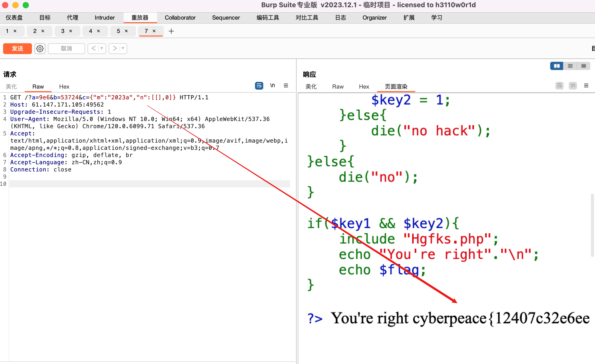595x364 pixels.
Task: Open request editor hamburger menu
Action: coord(286,85)
